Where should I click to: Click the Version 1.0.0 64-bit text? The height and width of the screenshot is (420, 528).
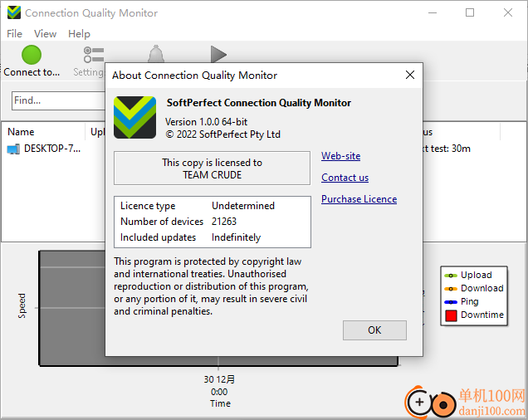pyautogui.click(x=206, y=121)
